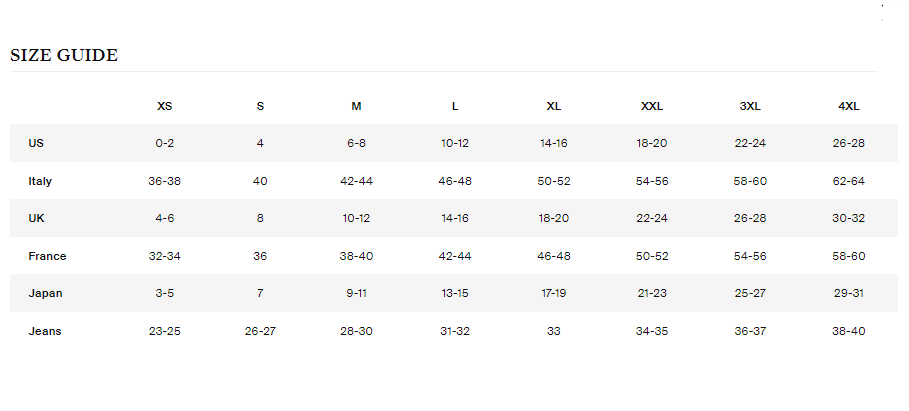Click Japan size 17-19 cell

553,293
